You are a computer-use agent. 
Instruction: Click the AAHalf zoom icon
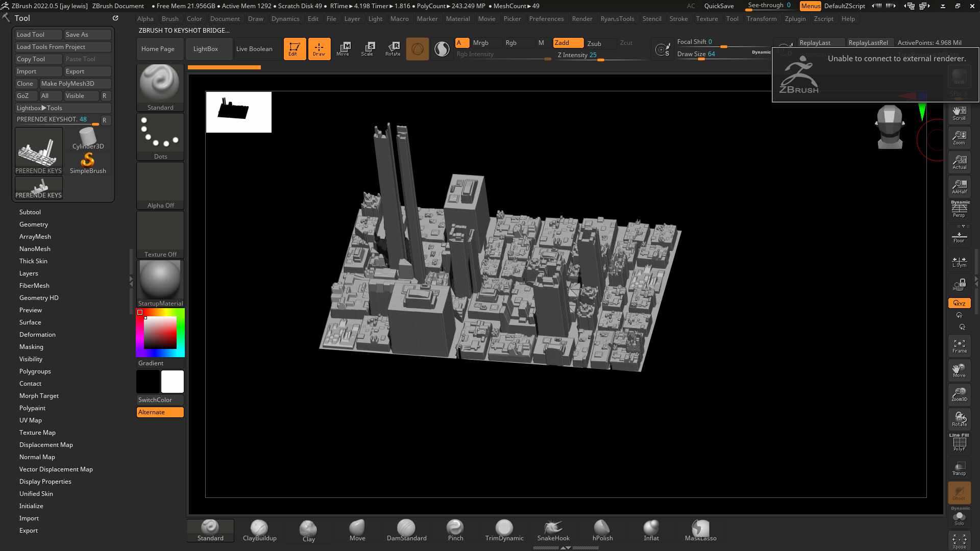pyautogui.click(x=959, y=186)
